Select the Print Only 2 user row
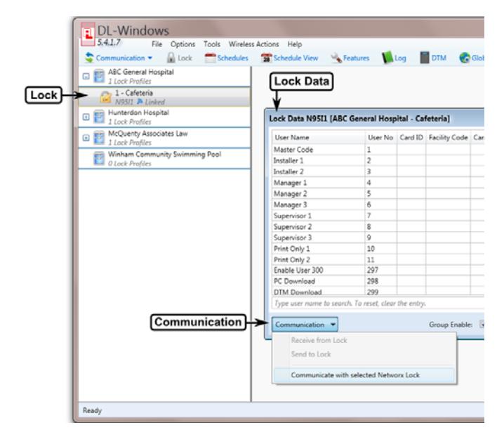The width and height of the screenshot is (504, 442). click(378, 259)
